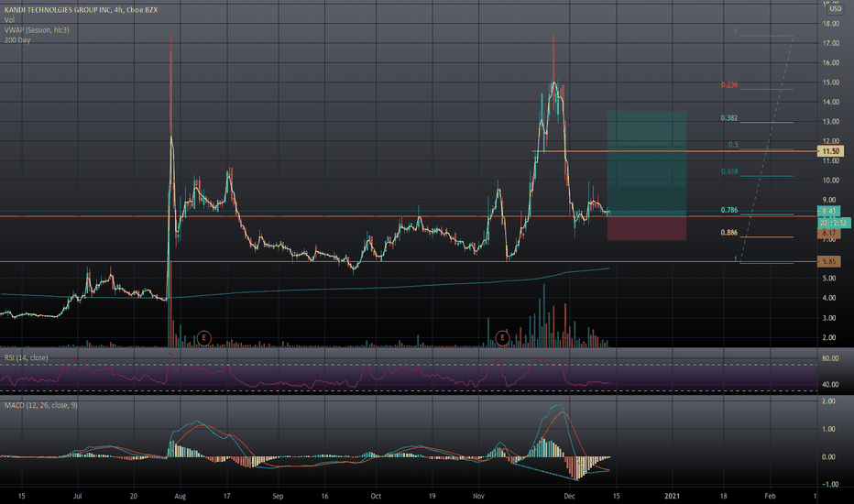Click the earnings 'E' marker in November
The height and width of the screenshot is (504, 854).
(x=502, y=338)
